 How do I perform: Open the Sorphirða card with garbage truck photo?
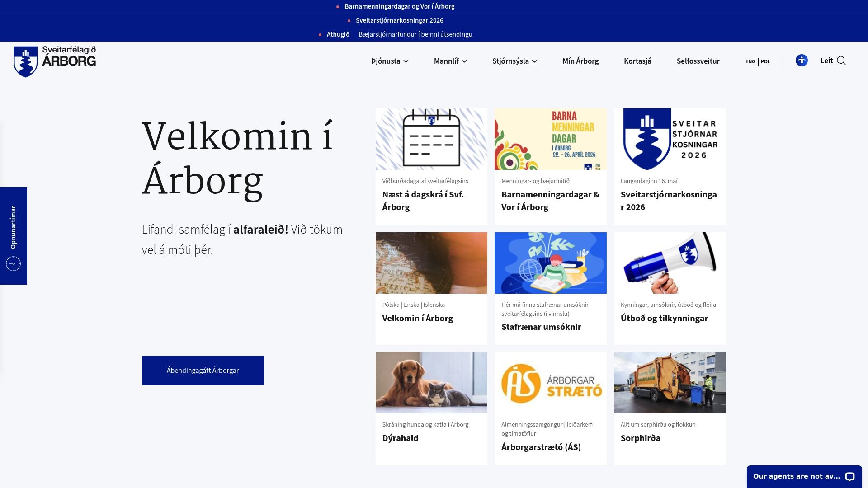pos(670,382)
